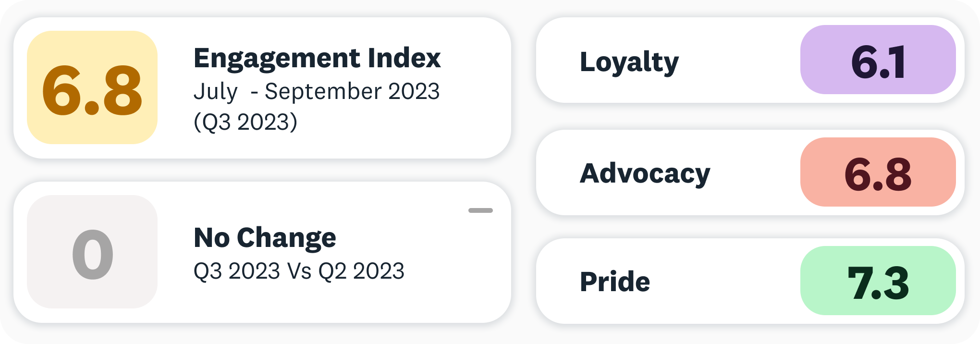Click the gray 0 change badge

coord(92,252)
